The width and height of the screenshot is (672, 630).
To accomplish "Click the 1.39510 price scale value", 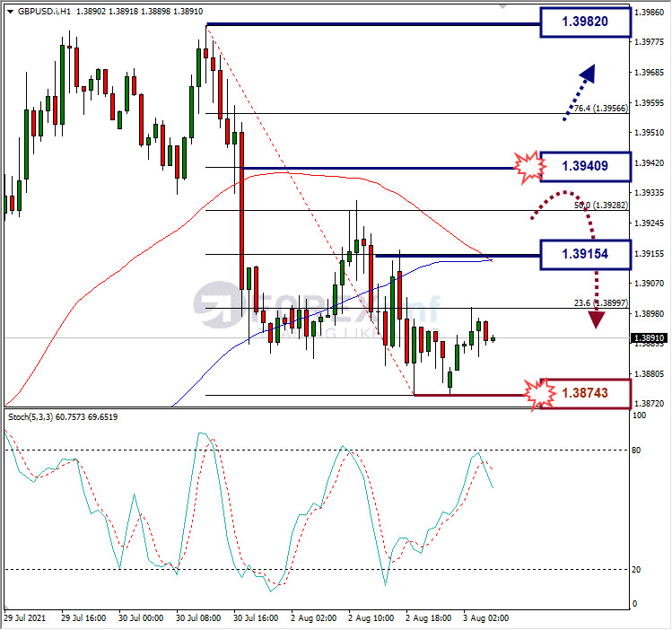I will tap(649, 133).
